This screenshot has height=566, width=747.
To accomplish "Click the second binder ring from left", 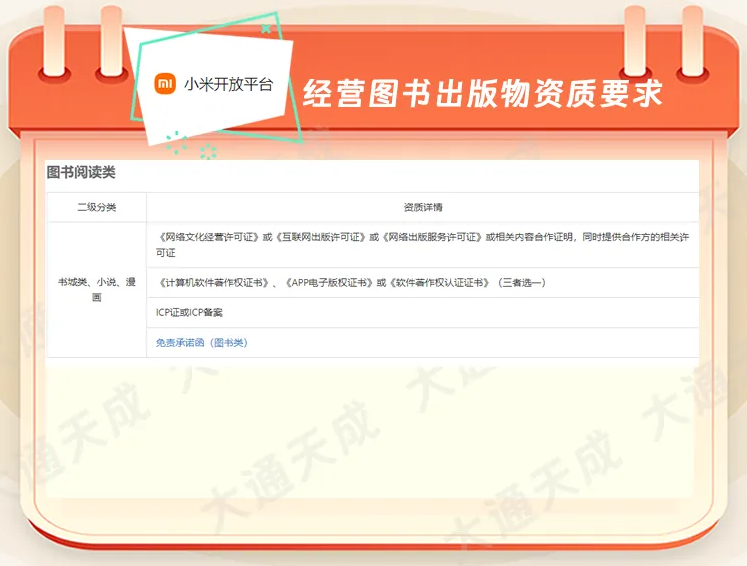I will 109,40.
